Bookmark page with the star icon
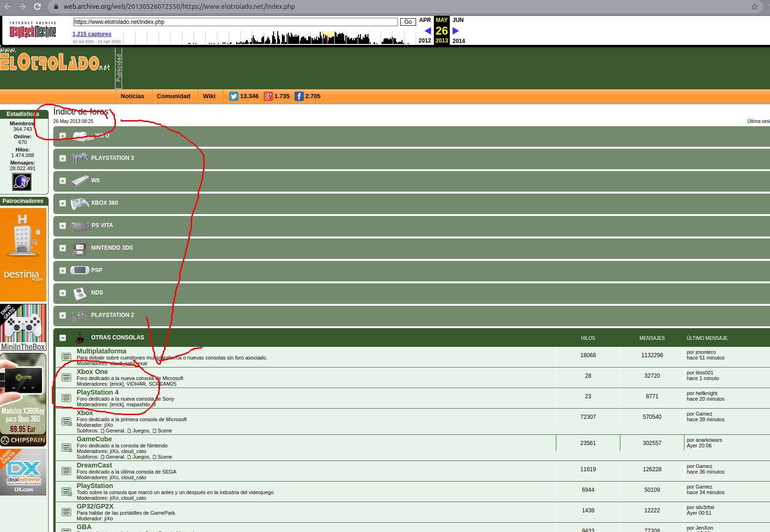 pos(754,7)
